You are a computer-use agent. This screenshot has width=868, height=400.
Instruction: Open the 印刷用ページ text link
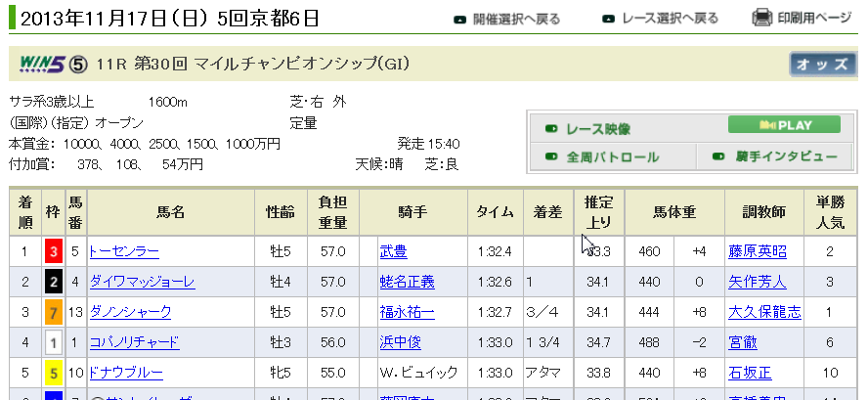click(x=813, y=19)
